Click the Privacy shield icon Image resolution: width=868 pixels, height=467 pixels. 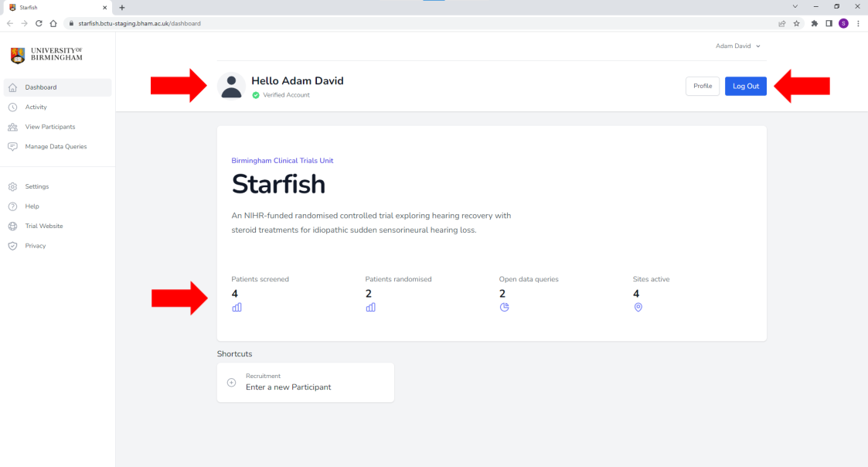click(12, 246)
